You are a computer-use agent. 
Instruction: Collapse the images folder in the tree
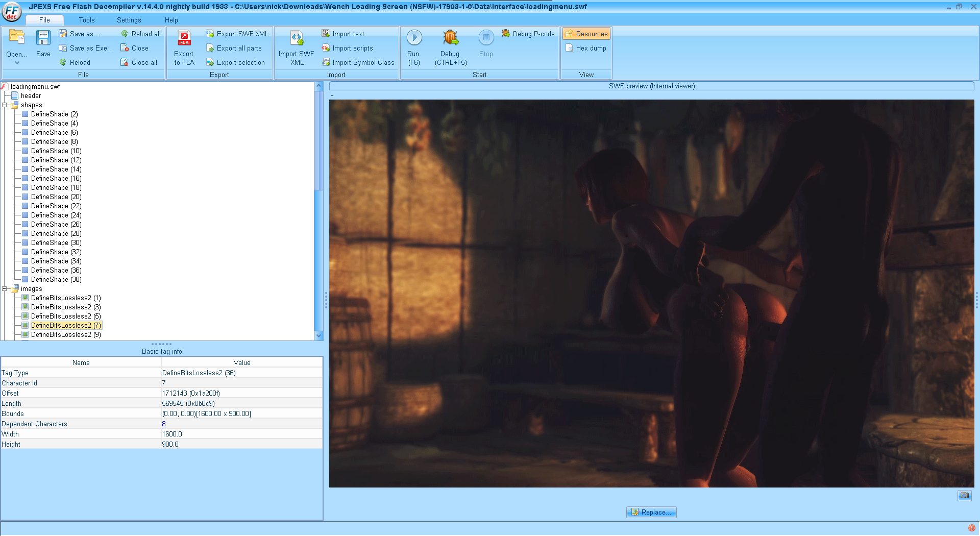(5, 289)
